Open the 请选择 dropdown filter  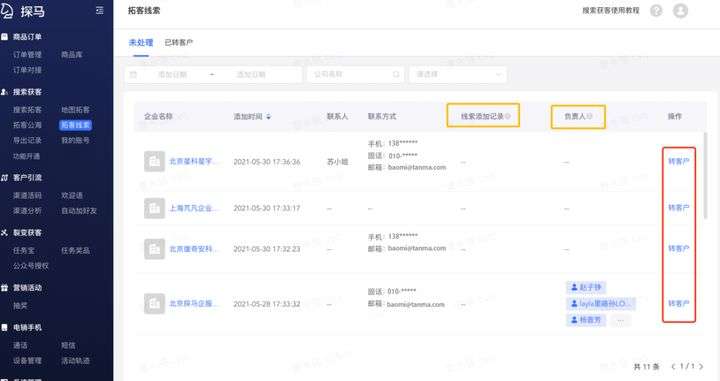(458, 74)
